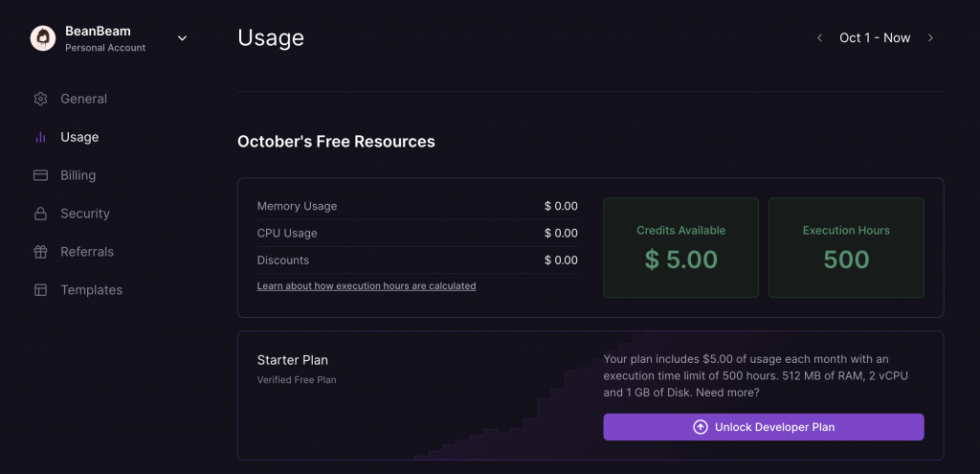
Task: Open the Billing page
Action: (x=78, y=175)
